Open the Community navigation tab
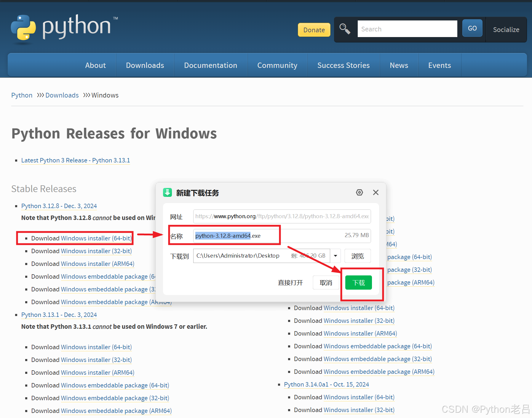The height and width of the screenshot is (418, 532). [x=277, y=65]
